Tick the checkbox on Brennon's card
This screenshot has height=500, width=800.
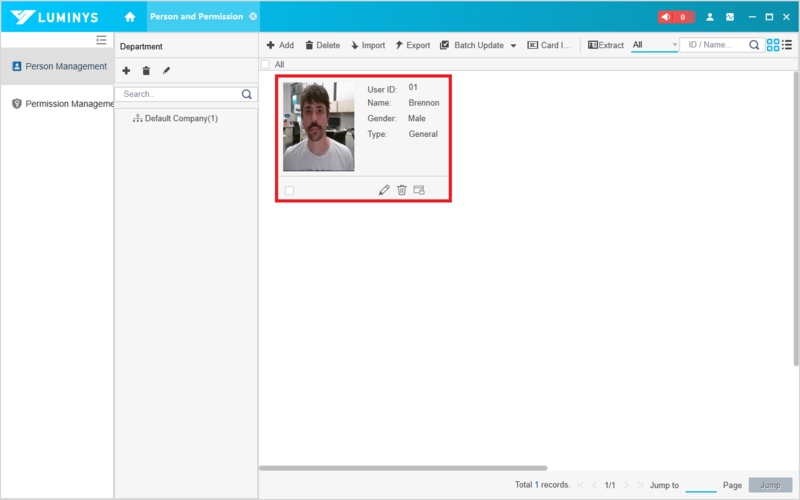click(289, 190)
